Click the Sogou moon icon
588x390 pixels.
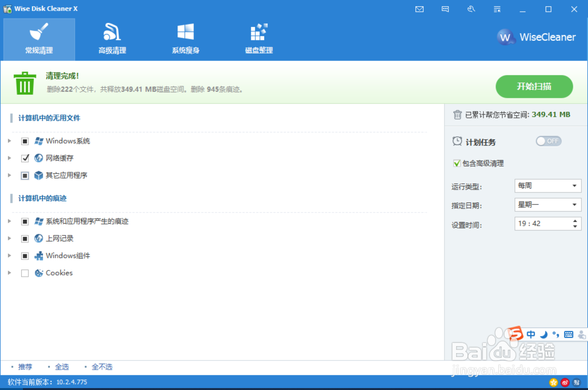coord(543,335)
